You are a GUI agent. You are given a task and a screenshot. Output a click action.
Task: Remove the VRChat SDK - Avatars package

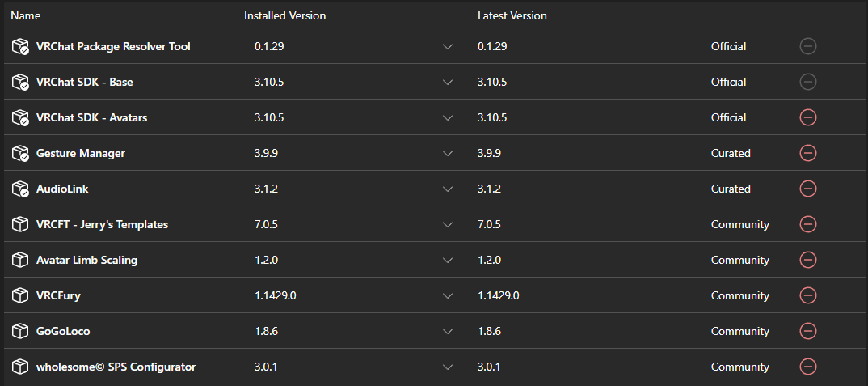(807, 117)
